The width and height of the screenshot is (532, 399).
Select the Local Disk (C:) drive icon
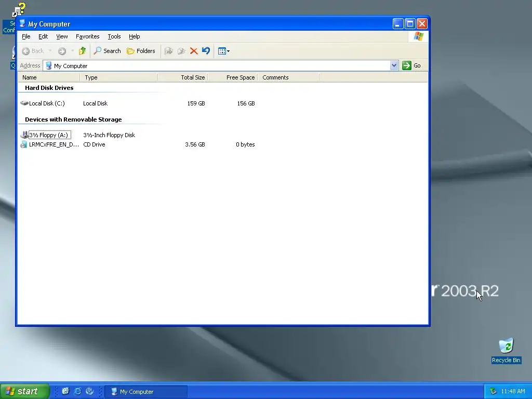tap(24, 103)
